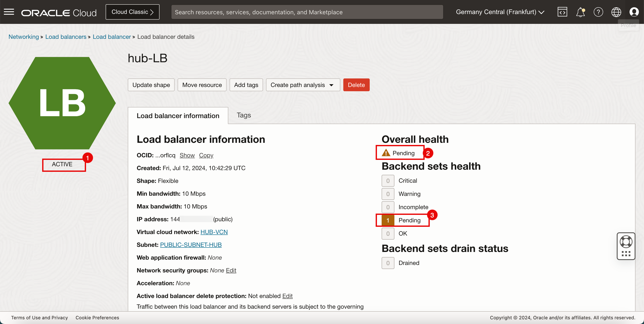Show the full OCID
Image resolution: width=644 pixels, height=324 pixels.
point(187,155)
